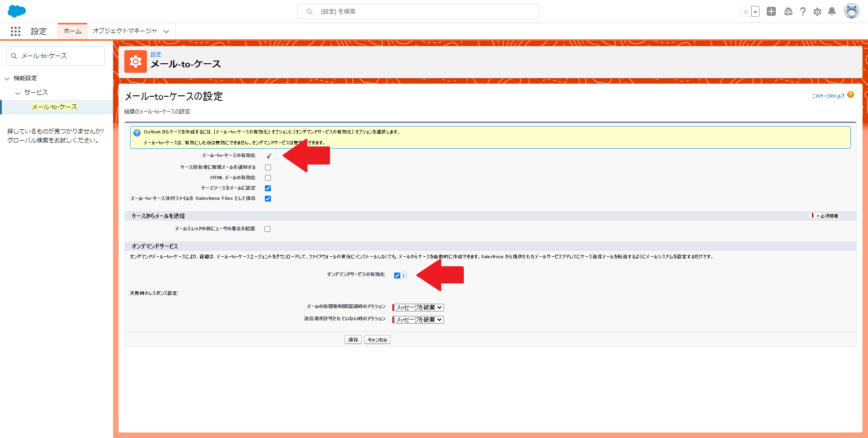Uncheck ケースソースをメールに設定 checkbox

268,188
